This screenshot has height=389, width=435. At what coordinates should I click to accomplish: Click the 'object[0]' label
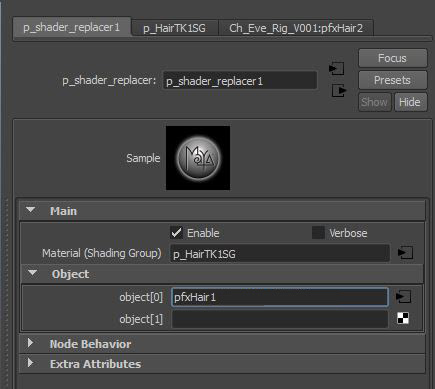click(x=141, y=297)
